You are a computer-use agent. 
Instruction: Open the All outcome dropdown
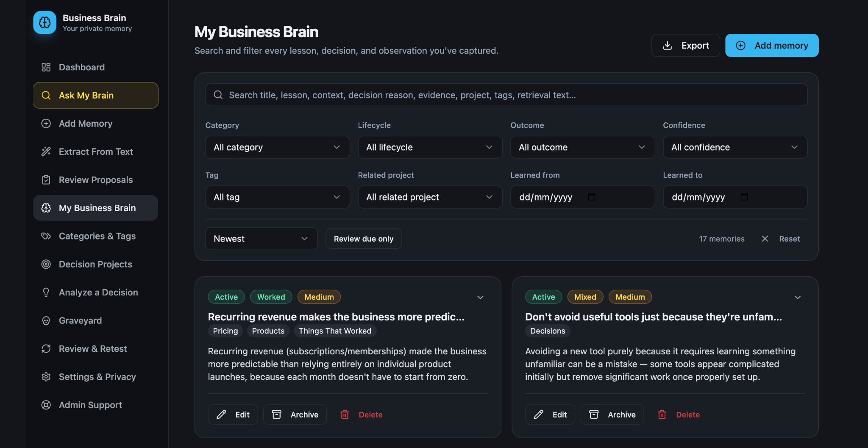583,147
